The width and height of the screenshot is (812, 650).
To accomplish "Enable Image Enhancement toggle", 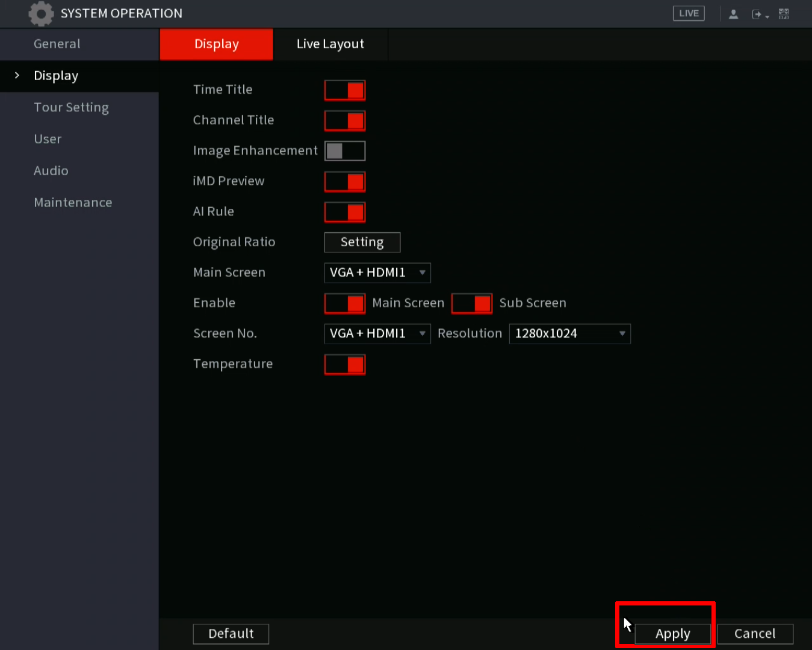I will click(345, 151).
